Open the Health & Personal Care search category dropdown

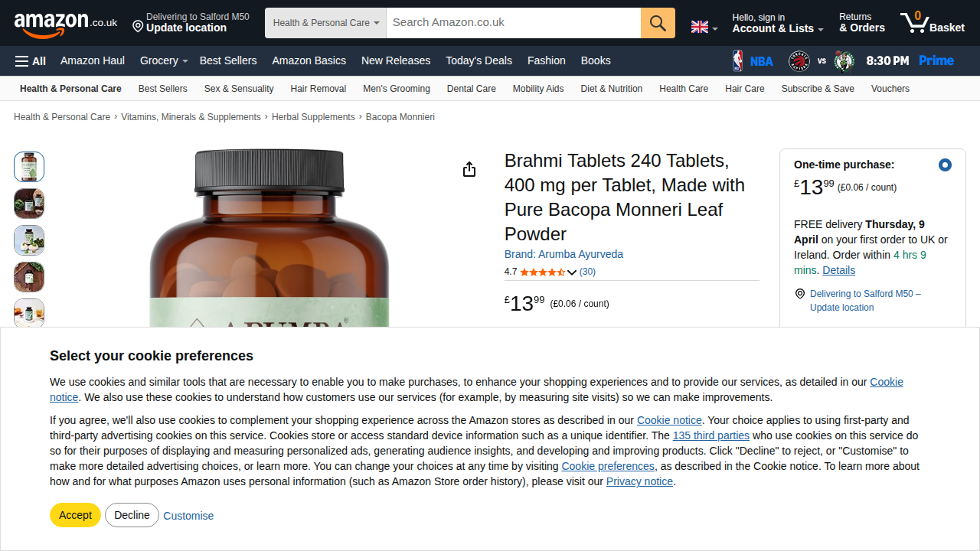click(326, 23)
